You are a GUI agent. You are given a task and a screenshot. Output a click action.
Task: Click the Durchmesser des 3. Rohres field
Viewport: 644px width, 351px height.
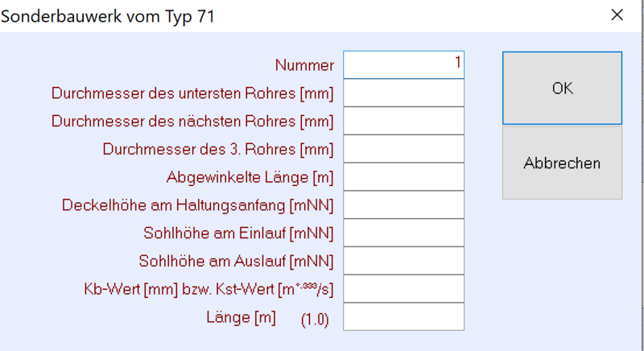(x=403, y=149)
